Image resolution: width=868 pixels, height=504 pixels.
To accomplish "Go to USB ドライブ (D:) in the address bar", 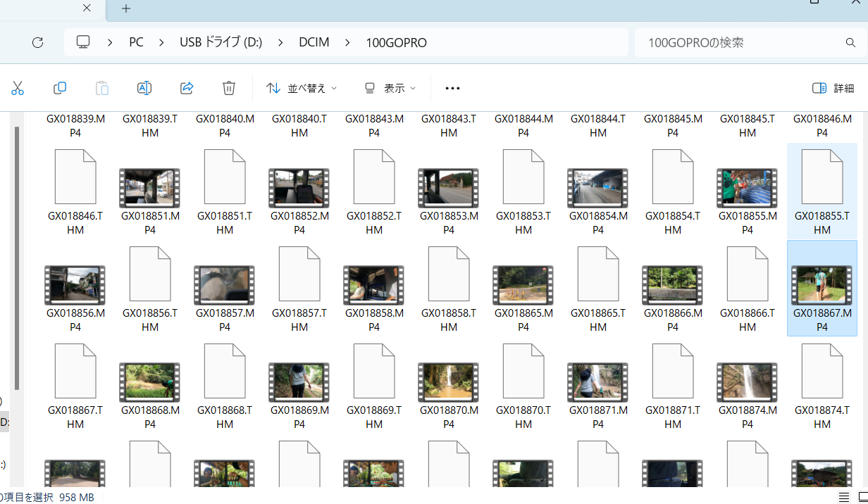I will (221, 42).
